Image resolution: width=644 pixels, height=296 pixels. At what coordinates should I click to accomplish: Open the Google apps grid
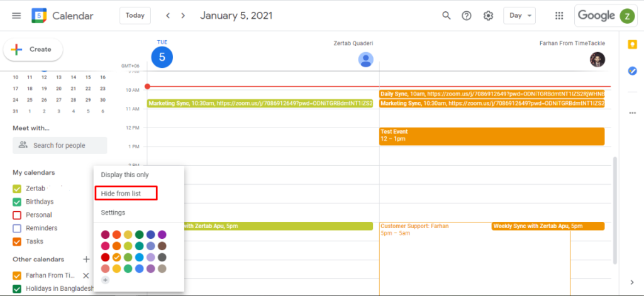point(559,16)
